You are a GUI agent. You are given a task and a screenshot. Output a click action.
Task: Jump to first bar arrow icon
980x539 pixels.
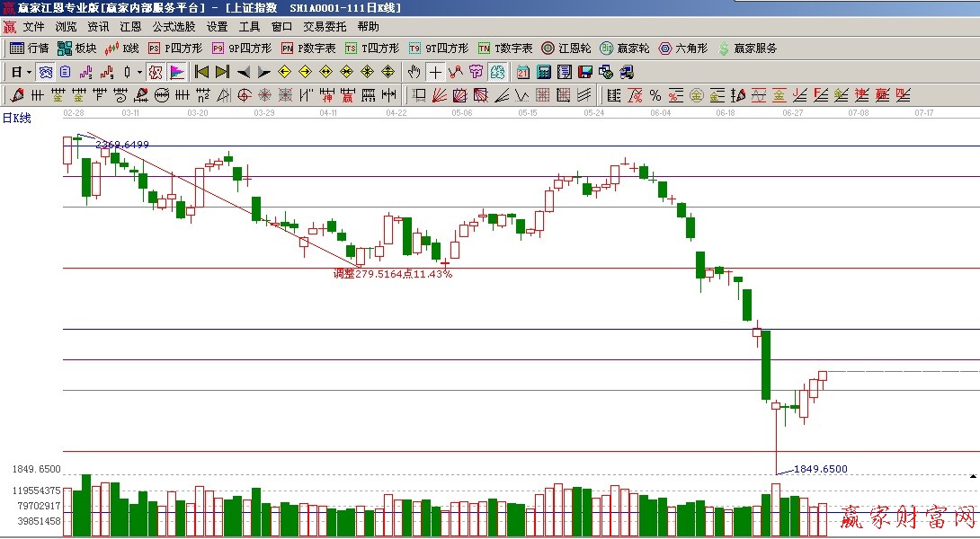(202, 72)
